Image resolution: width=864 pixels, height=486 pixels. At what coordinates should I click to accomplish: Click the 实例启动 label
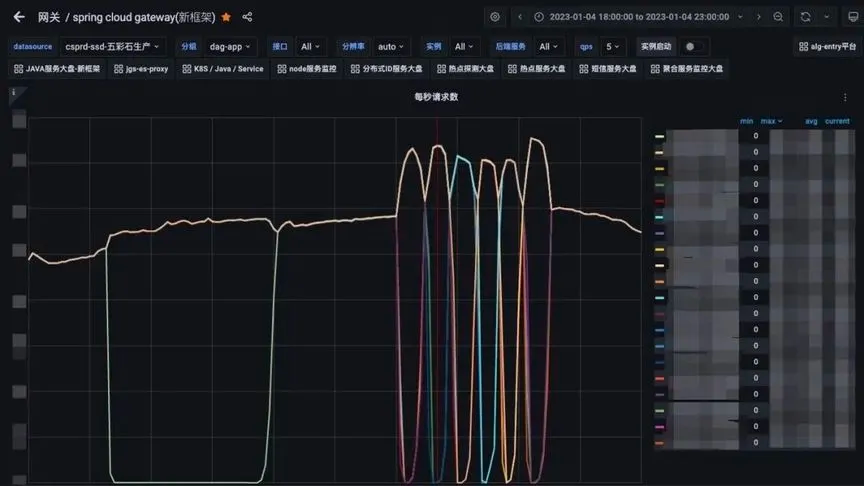tap(656, 47)
